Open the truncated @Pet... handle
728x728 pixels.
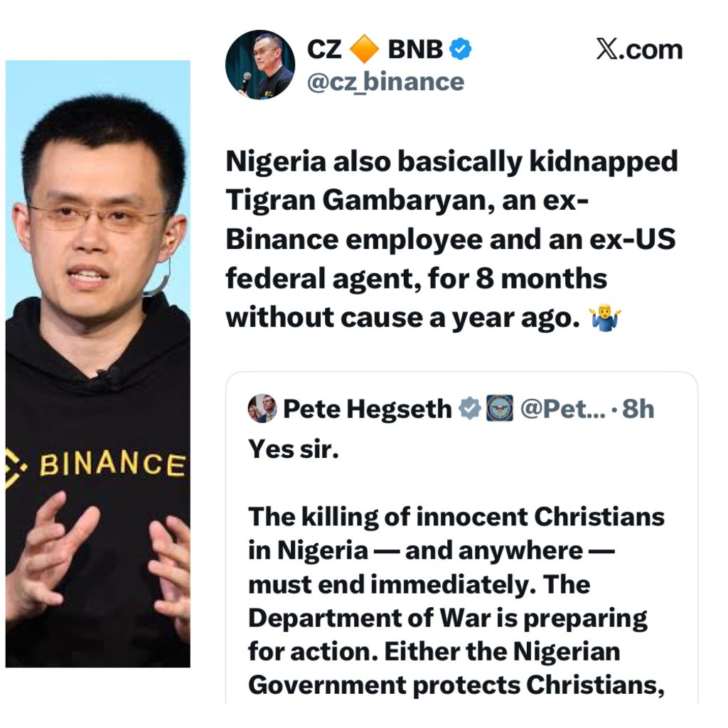pyautogui.click(x=563, y=409)
